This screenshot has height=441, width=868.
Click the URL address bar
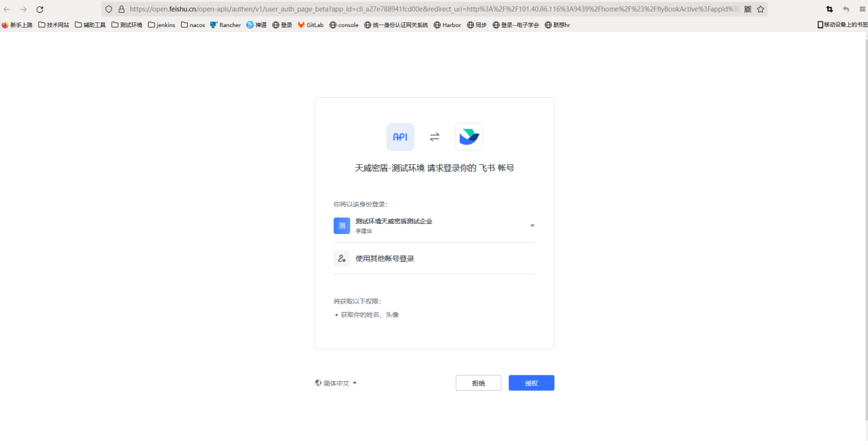point(434,9)
